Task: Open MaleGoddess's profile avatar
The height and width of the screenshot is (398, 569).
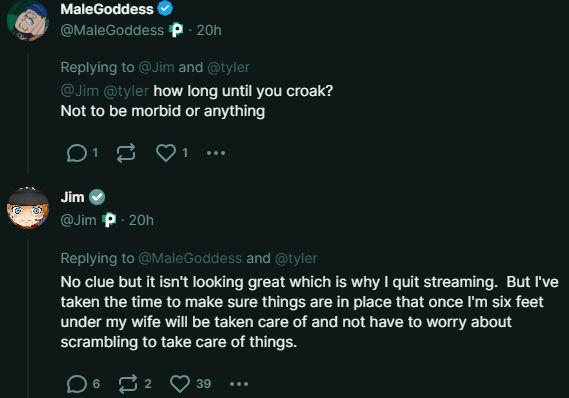Action: 28,20
